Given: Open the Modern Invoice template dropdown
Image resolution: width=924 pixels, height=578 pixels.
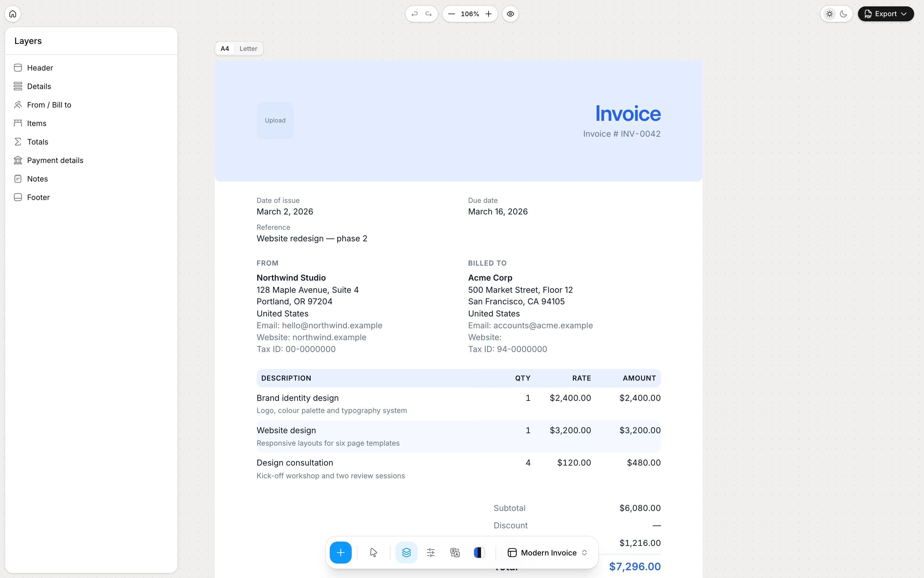Looking at the screenshot, I should [547, 553].
